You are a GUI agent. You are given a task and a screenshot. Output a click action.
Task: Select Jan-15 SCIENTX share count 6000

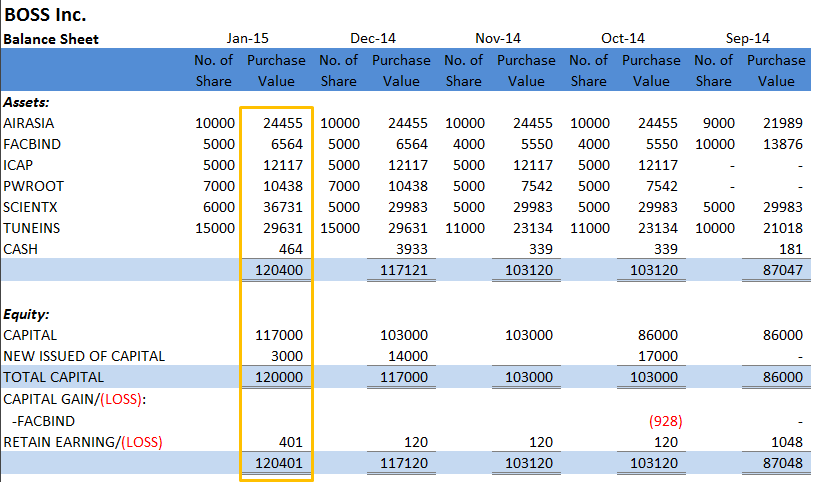click(219, 207)
